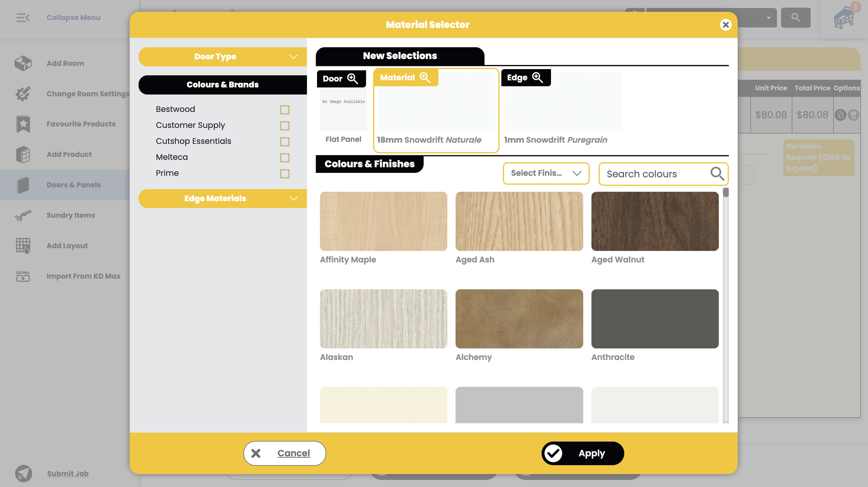Click the Change Room Settings gear icon
This screenshot has height=487, width=868.
pos(23,94)
